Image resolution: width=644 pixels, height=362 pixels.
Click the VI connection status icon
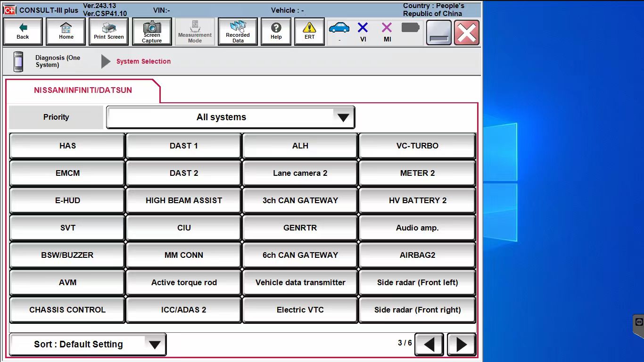point(363,28)
